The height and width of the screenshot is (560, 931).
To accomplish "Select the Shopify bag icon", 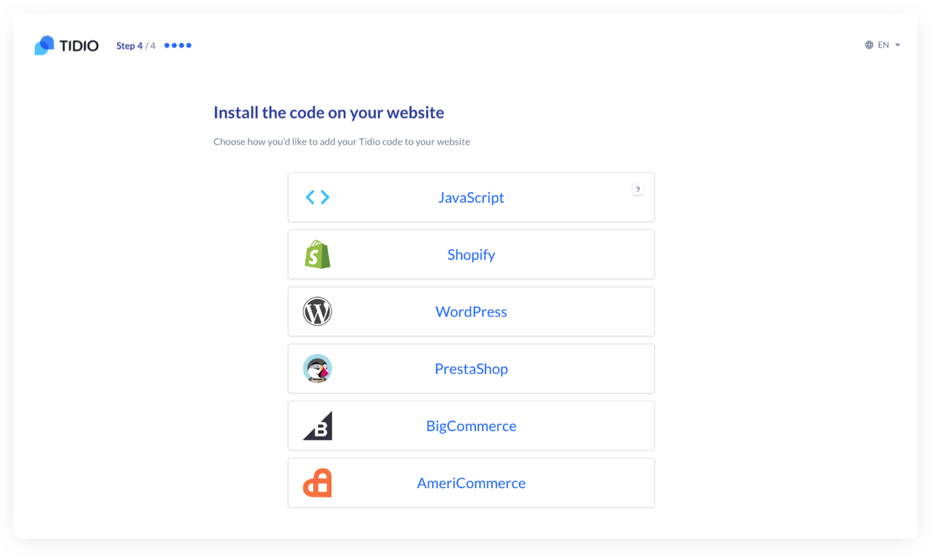I will click(318, 254).
